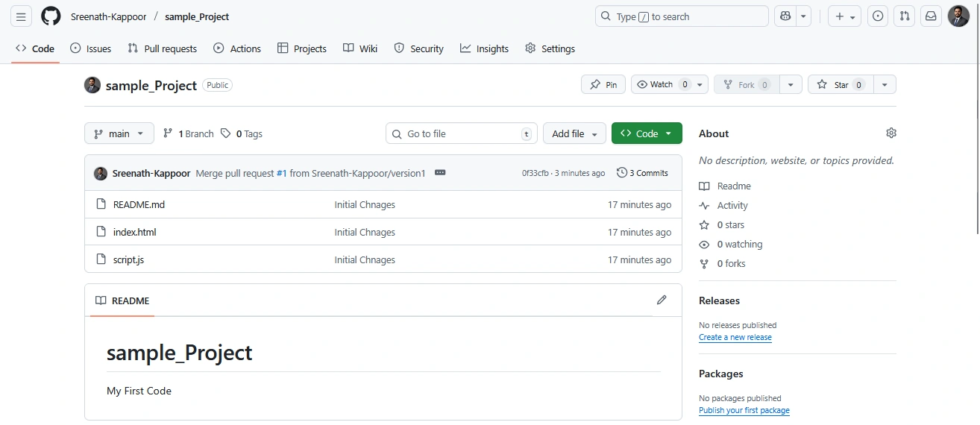The width and height of the screenshot is (980, 425).
Task: Expand the Fork options dropdown arrow
Action: click(x=791, y=85)
